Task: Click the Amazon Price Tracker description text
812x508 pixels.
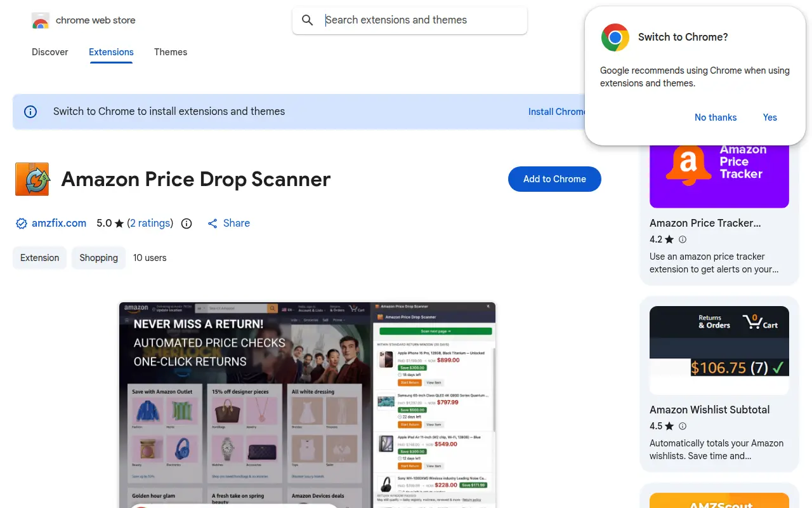Action: (714, 263)
